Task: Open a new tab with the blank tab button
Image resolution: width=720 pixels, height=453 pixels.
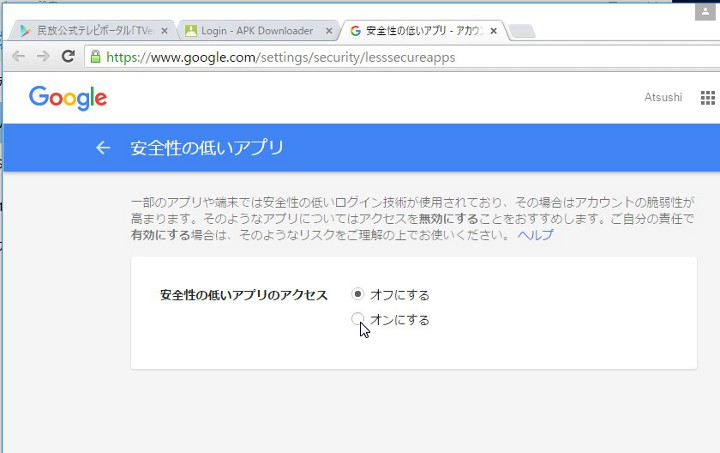Action: pos(522,31)
